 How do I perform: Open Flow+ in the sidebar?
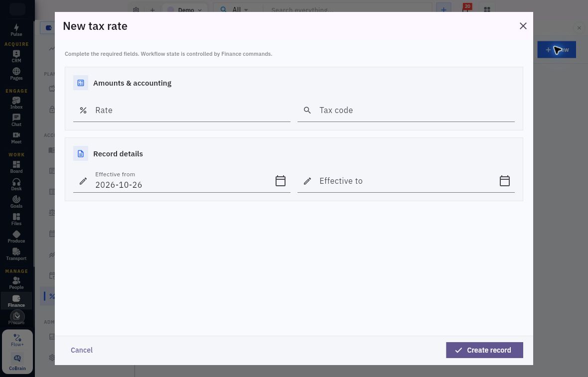[x=17, y=340]
